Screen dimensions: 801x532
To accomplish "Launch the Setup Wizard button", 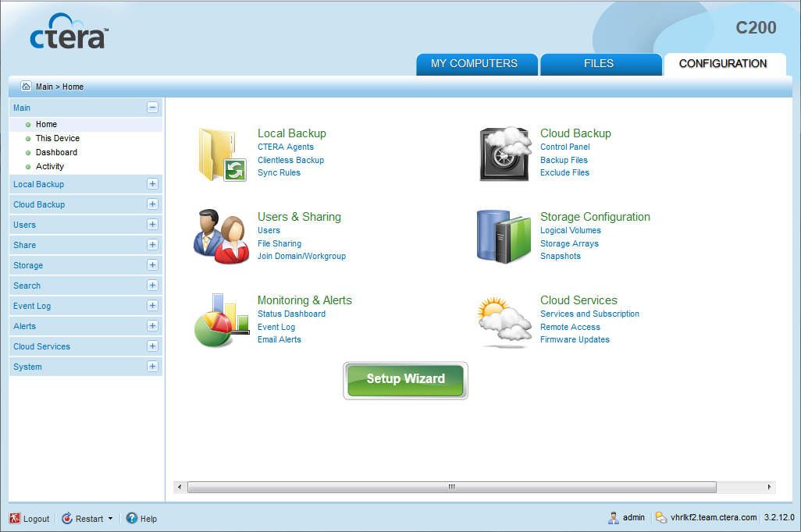I will (x=406, y=381).
